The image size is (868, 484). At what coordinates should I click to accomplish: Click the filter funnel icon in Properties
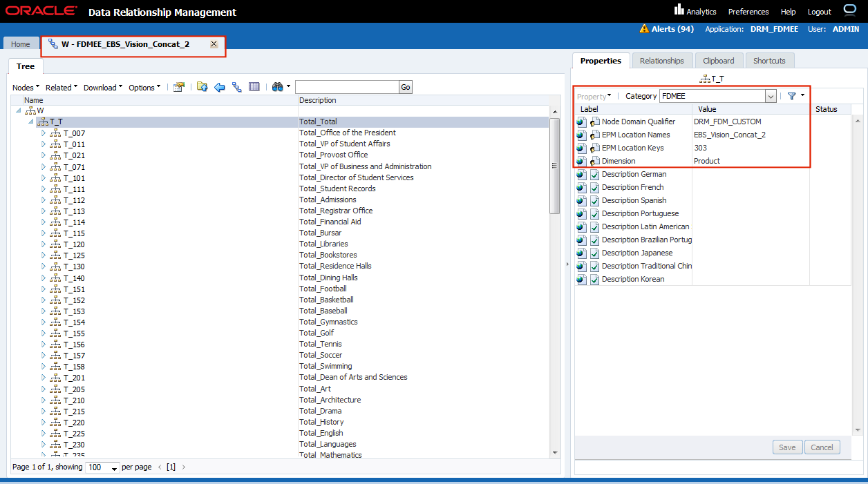[x=792, y=96]
